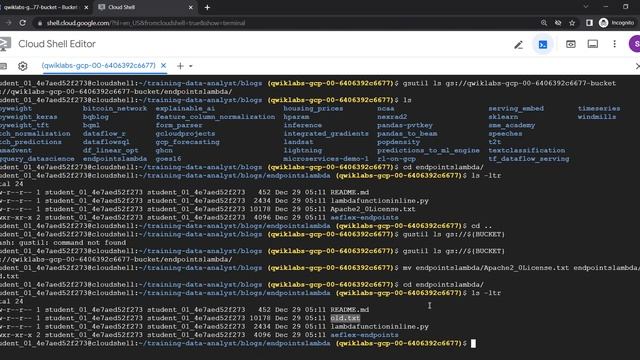Click the explainable_ai directory name
Viewport: 640px width, 360px height.
[185, 109]
